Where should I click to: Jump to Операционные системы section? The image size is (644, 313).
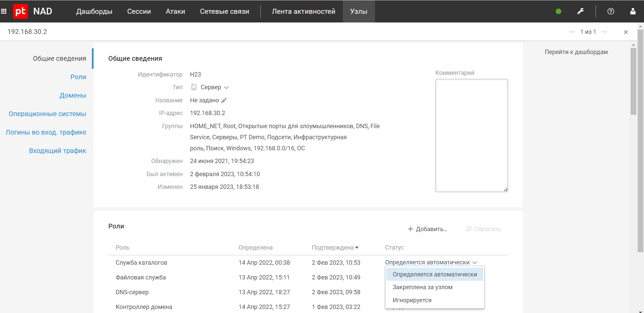coord(47,114)
